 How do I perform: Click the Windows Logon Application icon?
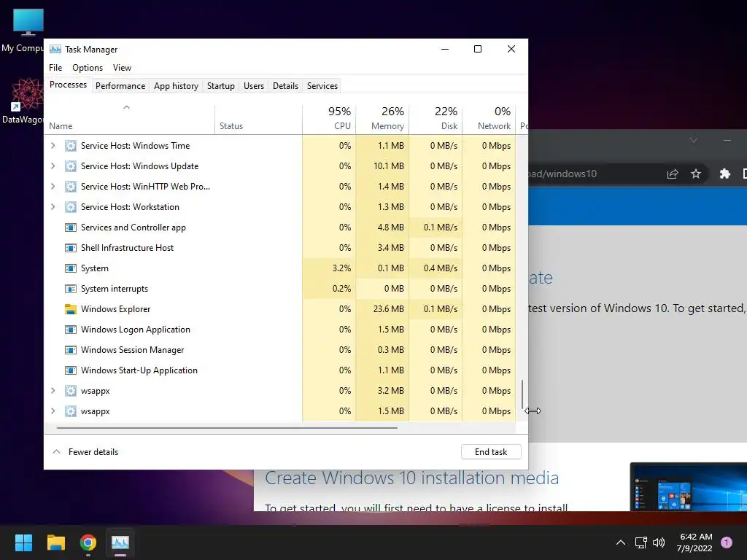point(71,330)
